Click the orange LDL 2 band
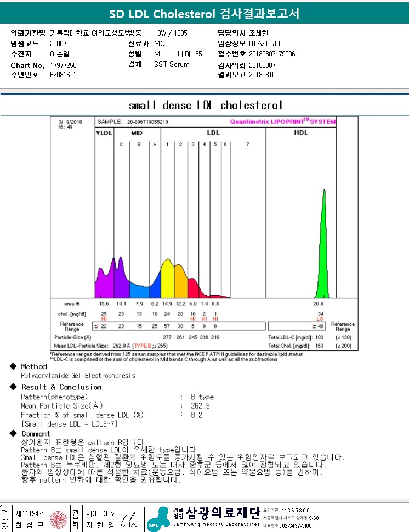Image resolution: width=409 pixels, height=532 pixels. pos(181,282)
